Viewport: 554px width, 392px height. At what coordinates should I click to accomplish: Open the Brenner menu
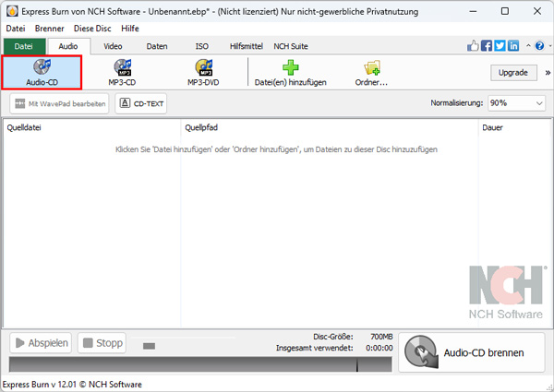[50, 29]
